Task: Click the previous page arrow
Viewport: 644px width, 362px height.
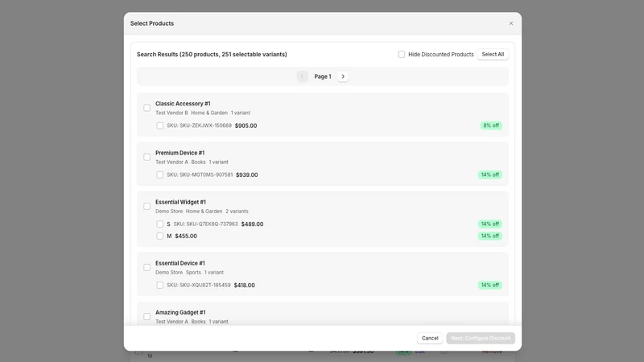Action: coord(303,76)
